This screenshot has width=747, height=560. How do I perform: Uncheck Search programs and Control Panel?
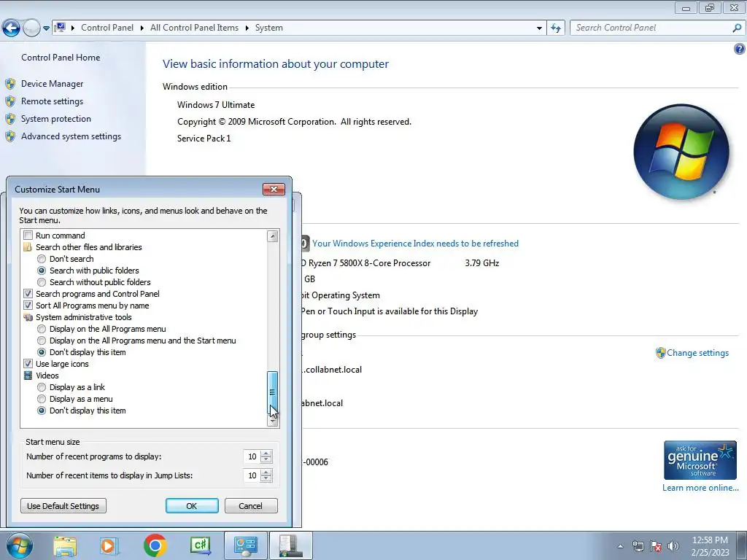coord(28,294)
